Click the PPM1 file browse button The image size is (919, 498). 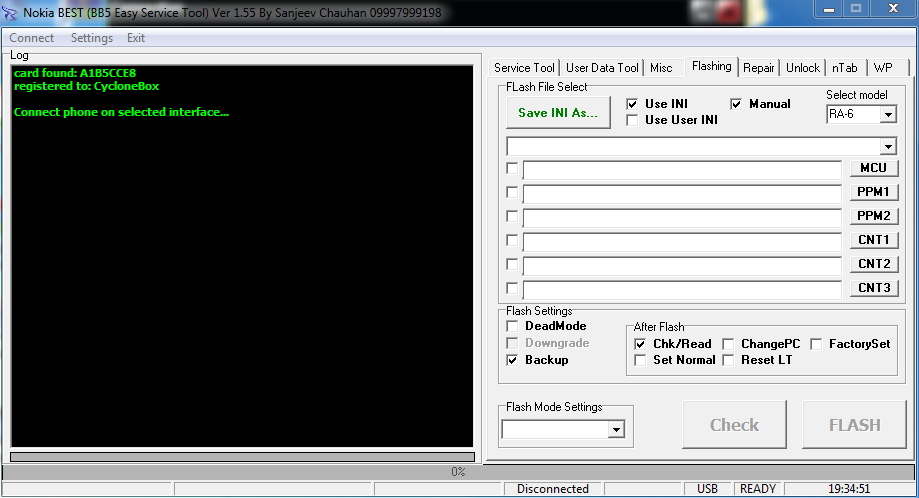coord(874,192)
